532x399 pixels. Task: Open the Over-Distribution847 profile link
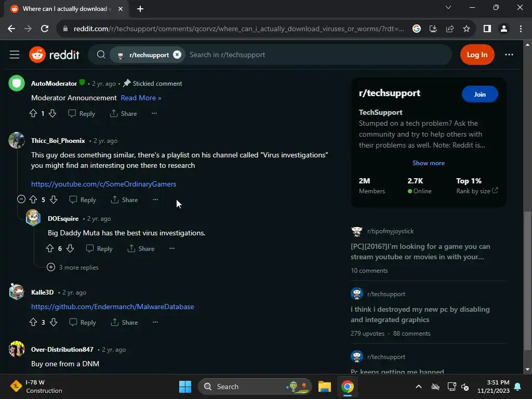[62, 350]
